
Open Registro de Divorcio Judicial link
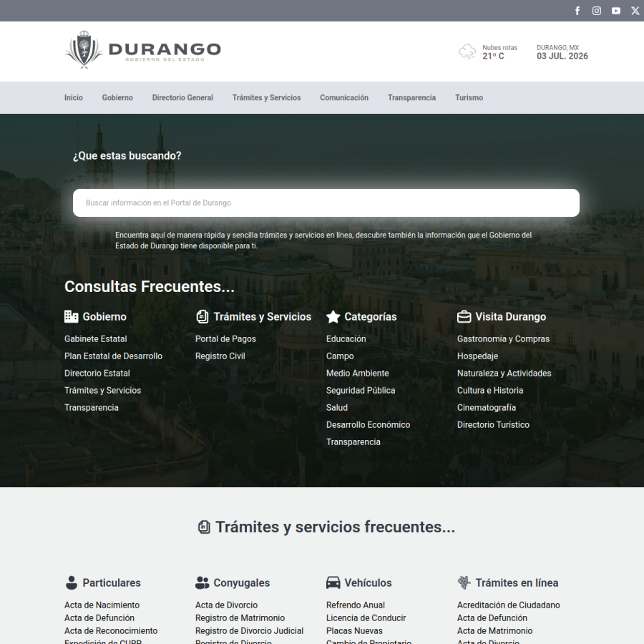click(x=249, y=631)
